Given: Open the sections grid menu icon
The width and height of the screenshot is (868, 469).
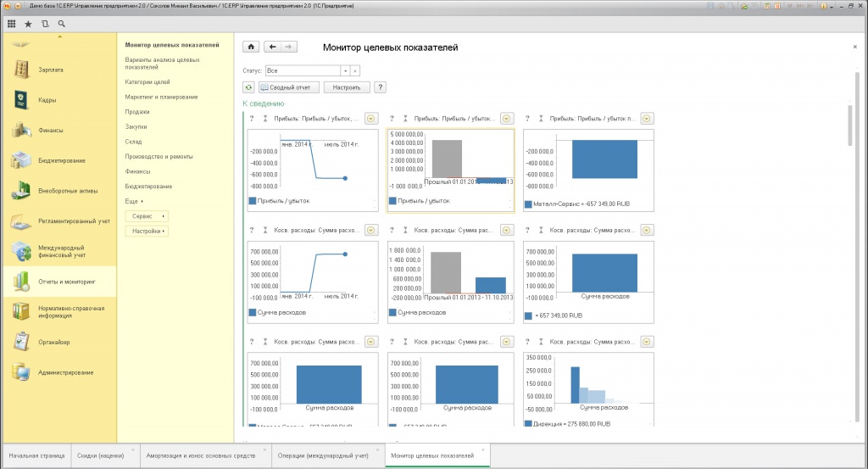Looking at the screenshot, I should pos(11,24).
